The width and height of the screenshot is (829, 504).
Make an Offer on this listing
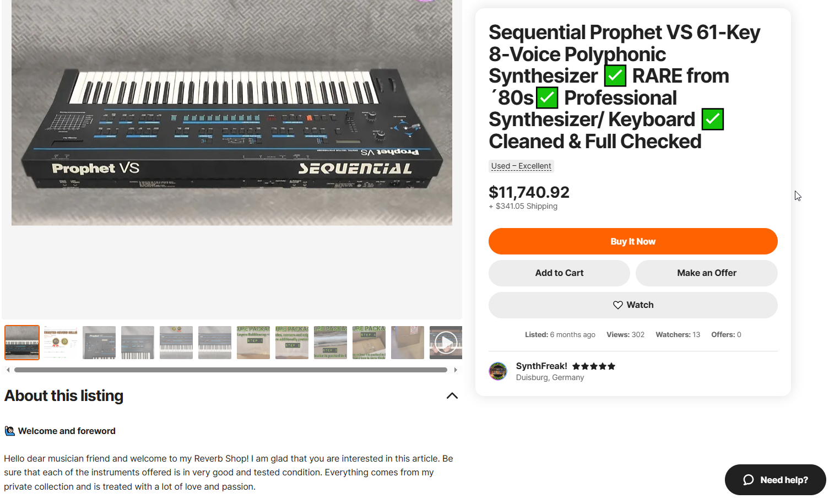[707, 273]
